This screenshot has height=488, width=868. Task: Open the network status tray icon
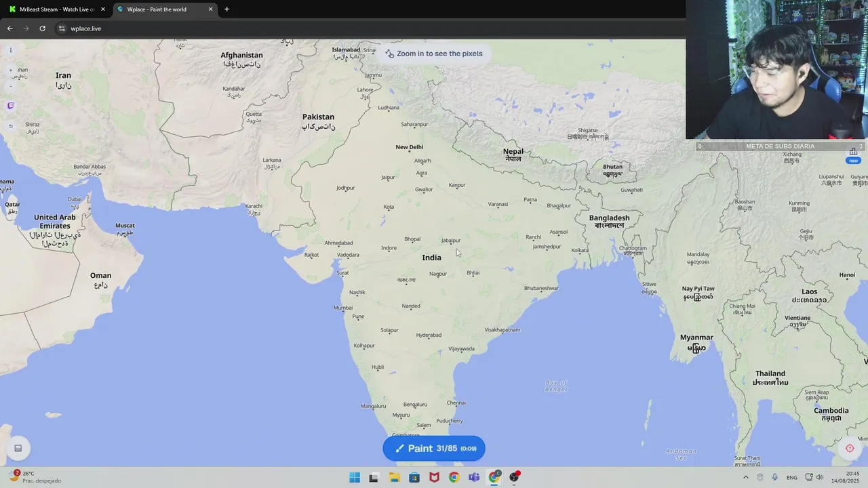[809, 477]
